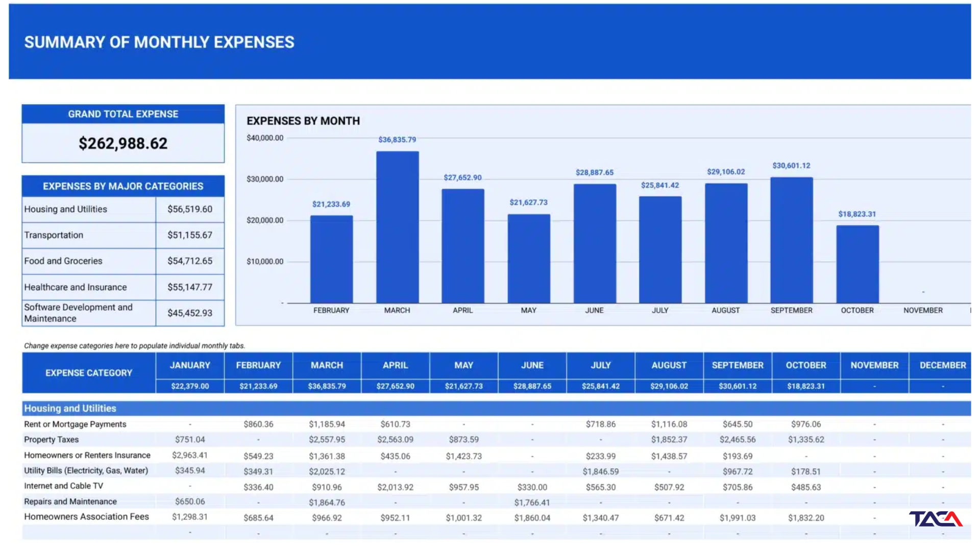This screenshot has width=980, height=551.
Task: Click the Housing and Utilities category row
Action: 123,209
